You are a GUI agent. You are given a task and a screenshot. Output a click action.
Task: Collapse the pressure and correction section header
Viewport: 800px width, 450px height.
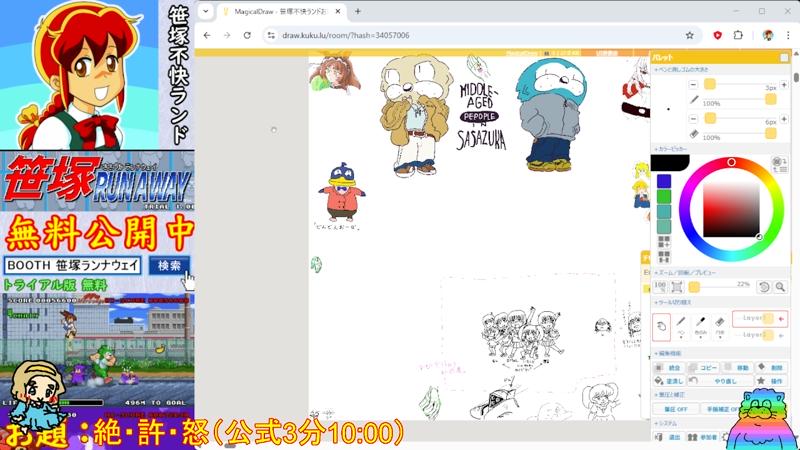[x=669, y=394]
